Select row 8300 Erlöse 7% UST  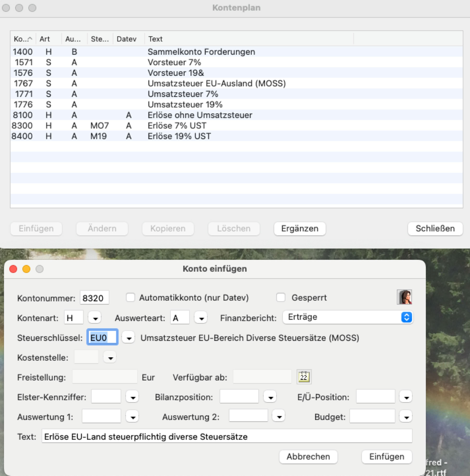(x=177, y=126)
